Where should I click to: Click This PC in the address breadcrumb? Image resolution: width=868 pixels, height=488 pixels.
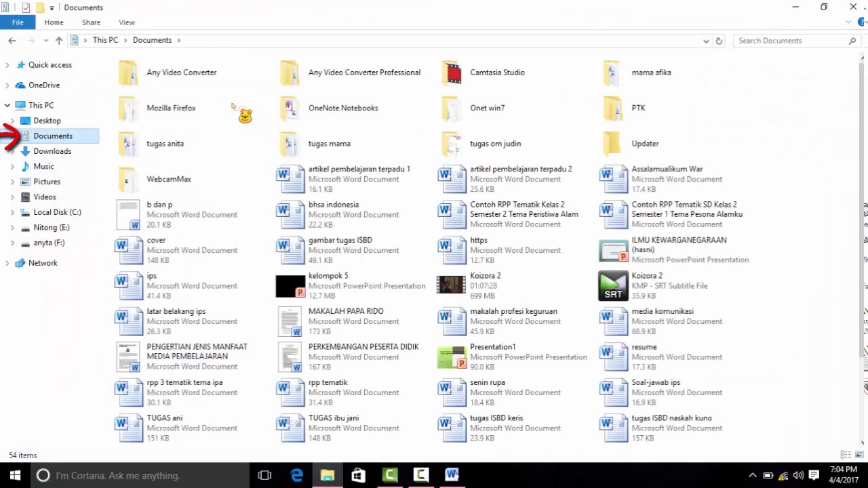pos(105,41)
